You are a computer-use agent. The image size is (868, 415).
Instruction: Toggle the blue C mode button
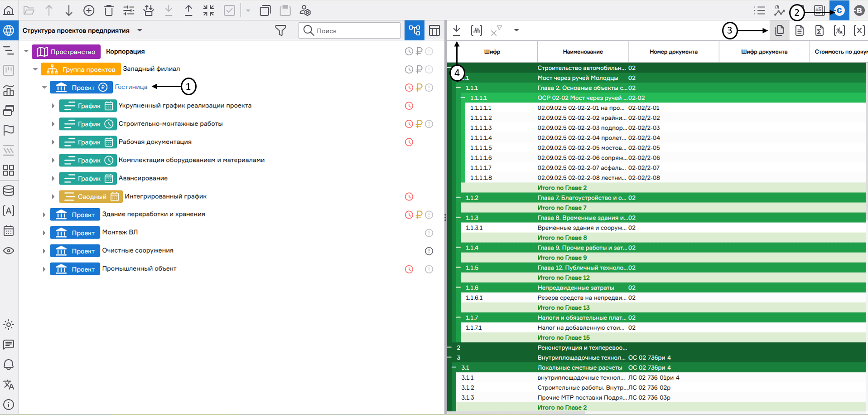[839, 10]
